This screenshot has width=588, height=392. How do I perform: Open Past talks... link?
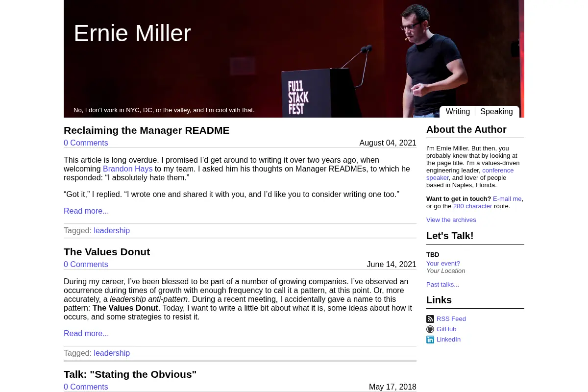point(442,285)
